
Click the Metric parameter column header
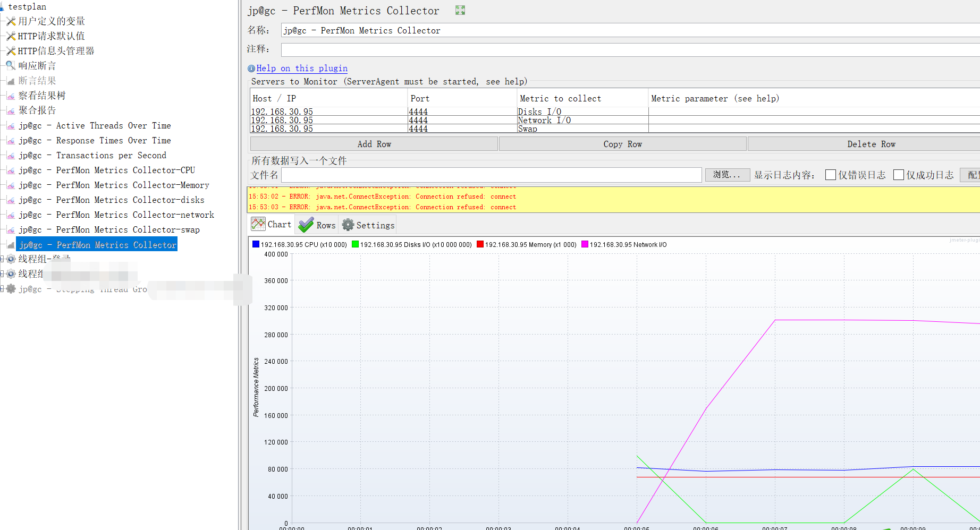click(x=814, y=98)
